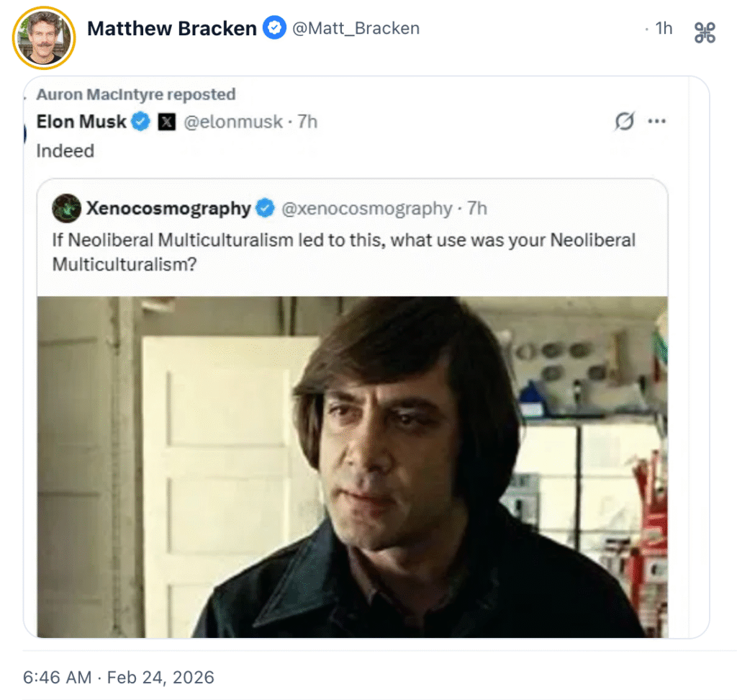The image size is (737, 700).
Task: Click the 1h post timestamp
Action: (x=662, y=29)
